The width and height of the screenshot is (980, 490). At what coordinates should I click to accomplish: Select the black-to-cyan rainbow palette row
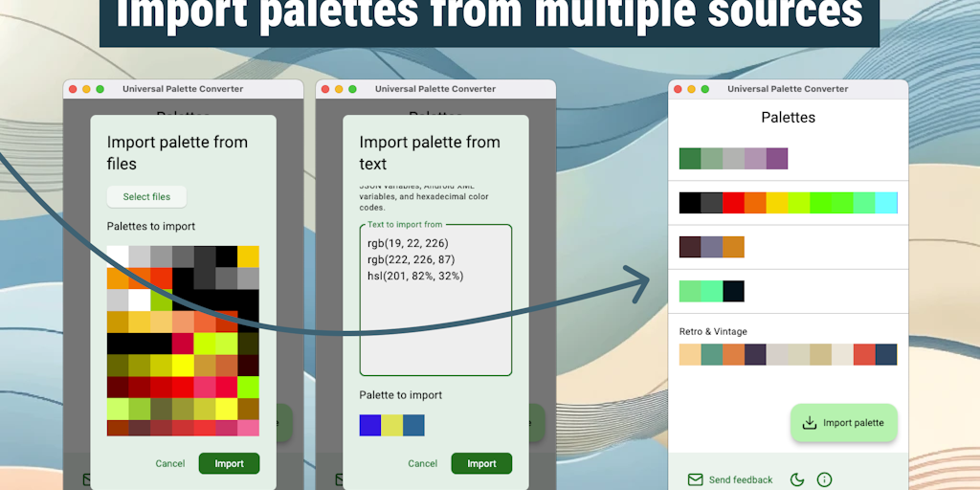tap(789, 203)
